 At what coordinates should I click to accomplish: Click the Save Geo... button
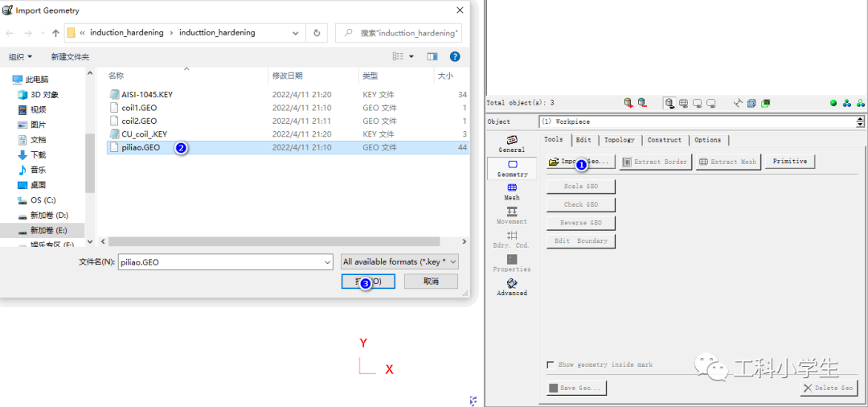pos(577,388)
